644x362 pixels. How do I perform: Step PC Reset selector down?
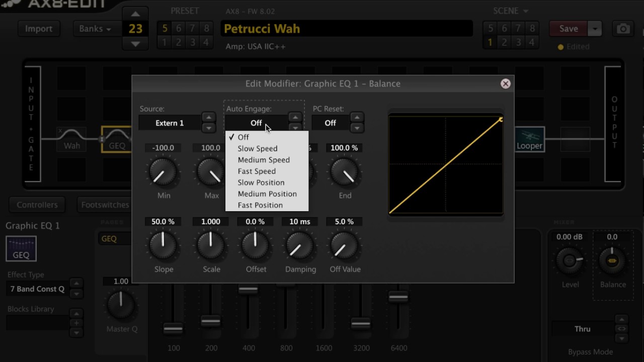click(357, 128)
